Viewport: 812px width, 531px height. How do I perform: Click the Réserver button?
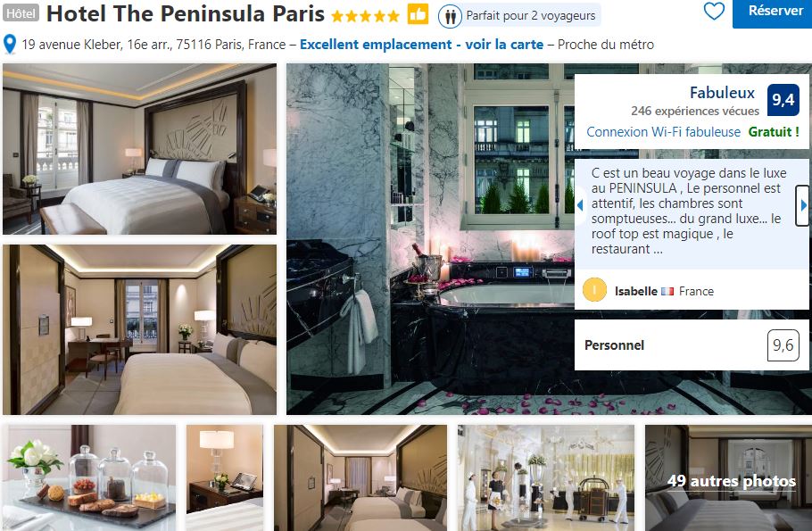tap(773, 12)
